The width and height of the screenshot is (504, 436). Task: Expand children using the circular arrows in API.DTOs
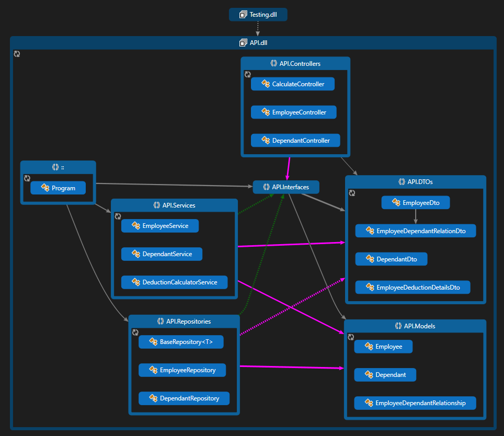(351, 193)
